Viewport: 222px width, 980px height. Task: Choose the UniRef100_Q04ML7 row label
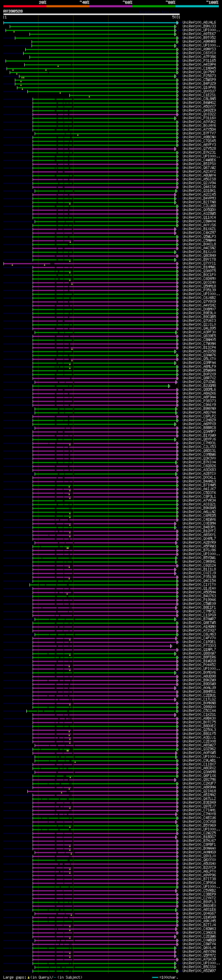(199, 539)
